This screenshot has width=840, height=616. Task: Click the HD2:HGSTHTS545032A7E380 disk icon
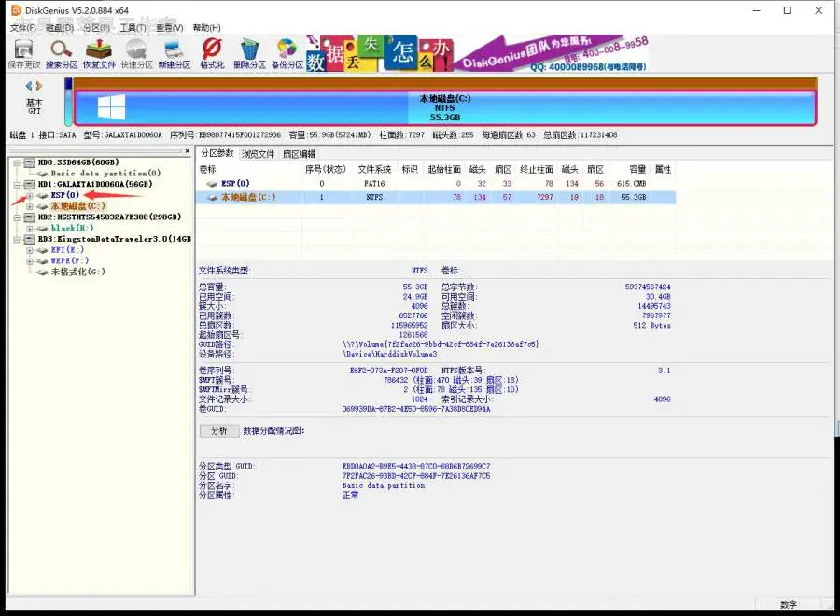pyautogui.click(x=30, y=217)
